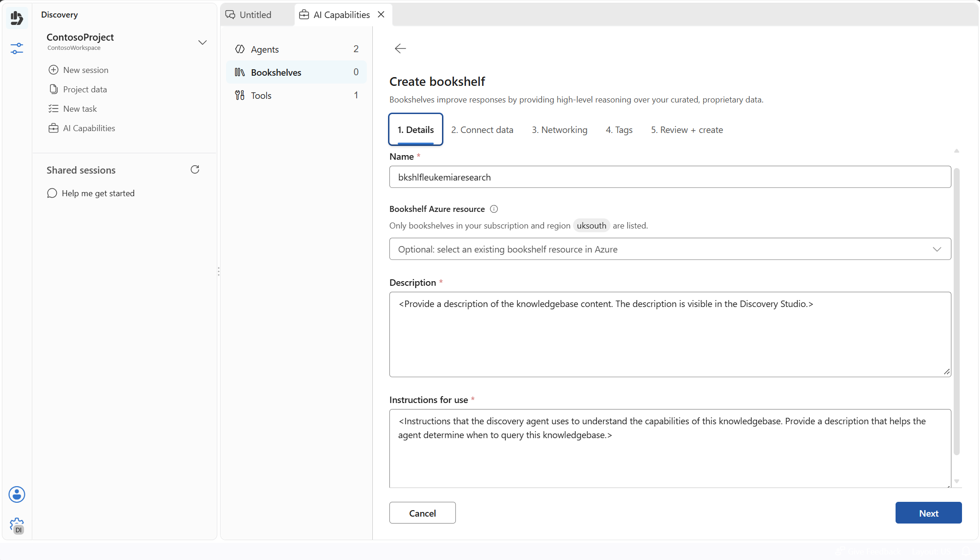Viewport: 980px width, 560px height.
Task: Click the Instructions for use text area
Action: click(670, 448)
